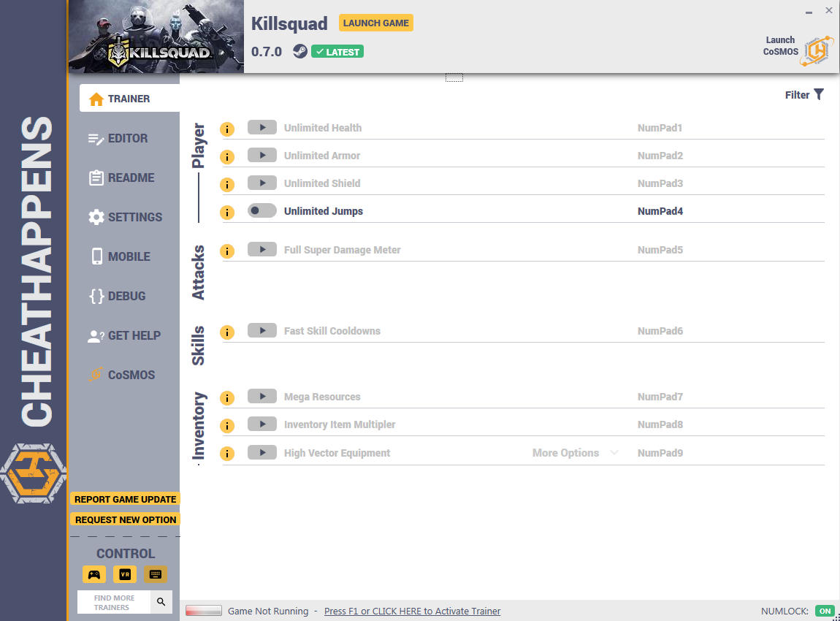
Task: Activate Unlimited Health play button
Action: [262, 128]
